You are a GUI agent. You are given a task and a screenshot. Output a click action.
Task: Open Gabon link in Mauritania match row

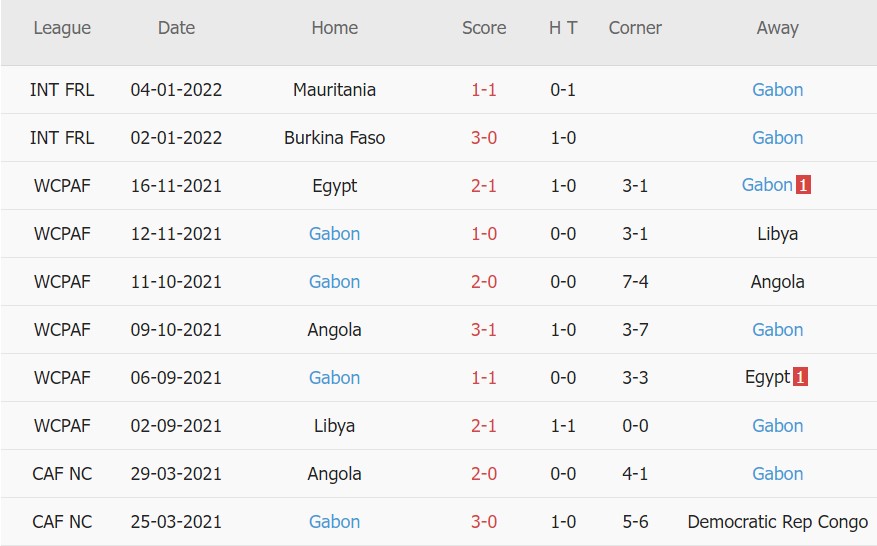click(x=777, y=90)
